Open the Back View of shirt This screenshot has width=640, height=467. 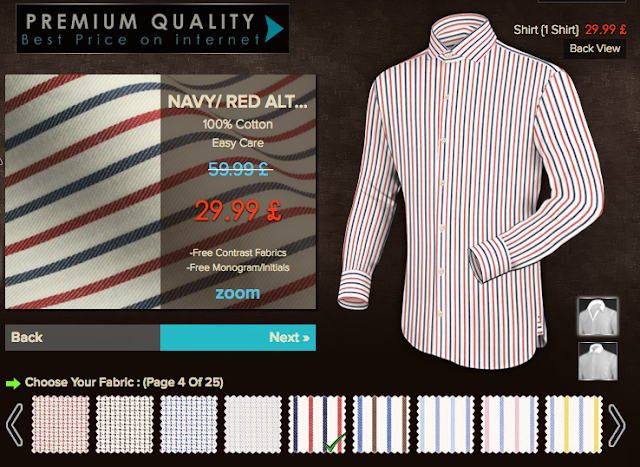point(595,49)
